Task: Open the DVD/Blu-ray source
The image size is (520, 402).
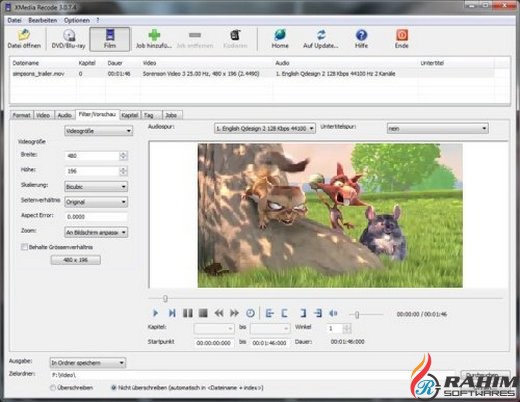Action: click(68, 39)
